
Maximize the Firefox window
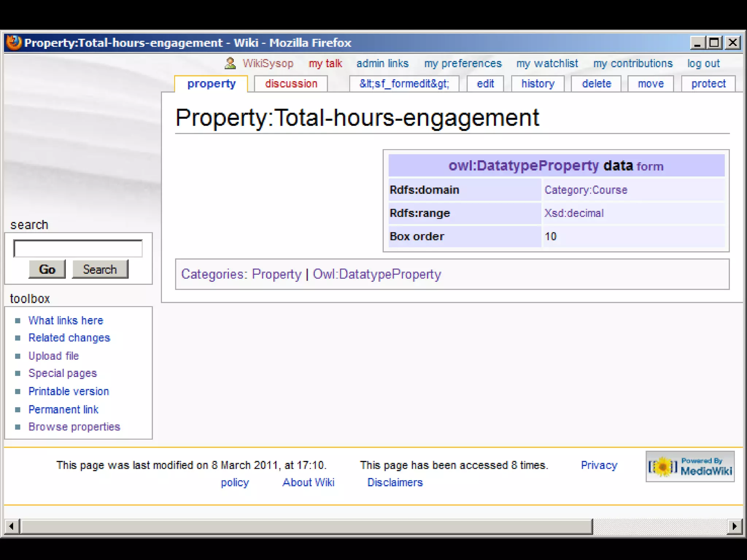714,43
